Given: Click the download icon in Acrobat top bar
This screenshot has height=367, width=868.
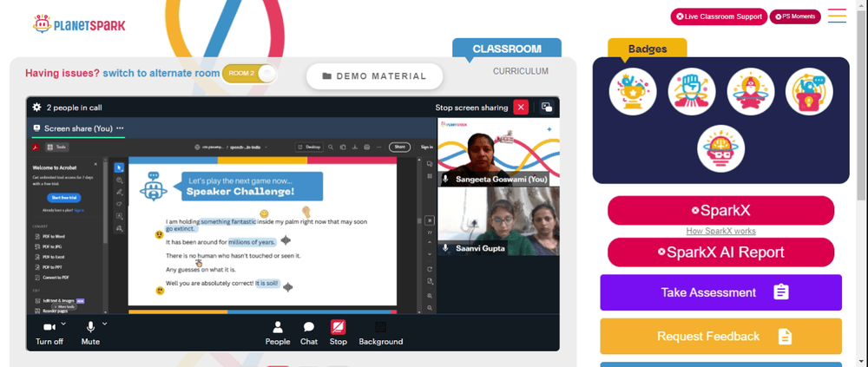Looking at the screenshot, I should coord(355,147).
